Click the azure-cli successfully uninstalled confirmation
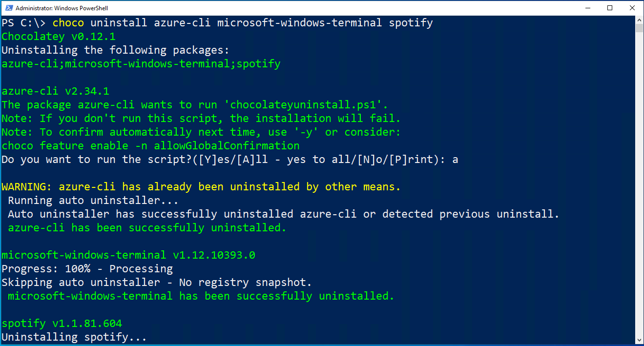Viewport: 644px width, 346px height. click(x=144, y=227)
